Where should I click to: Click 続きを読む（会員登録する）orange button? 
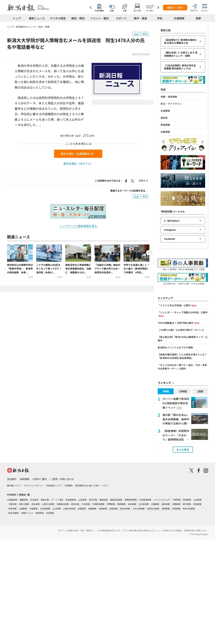pyautogui.click(x=78, y=154)
